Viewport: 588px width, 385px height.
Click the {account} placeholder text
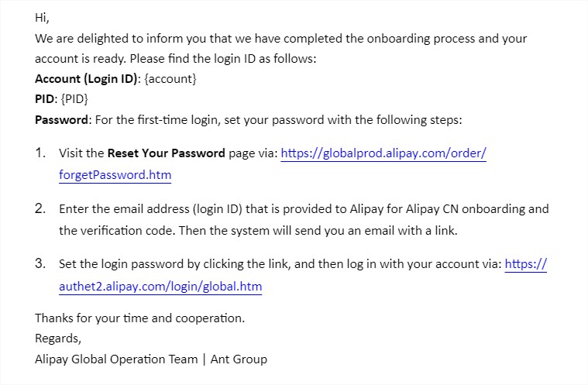[x=170, y=79]
